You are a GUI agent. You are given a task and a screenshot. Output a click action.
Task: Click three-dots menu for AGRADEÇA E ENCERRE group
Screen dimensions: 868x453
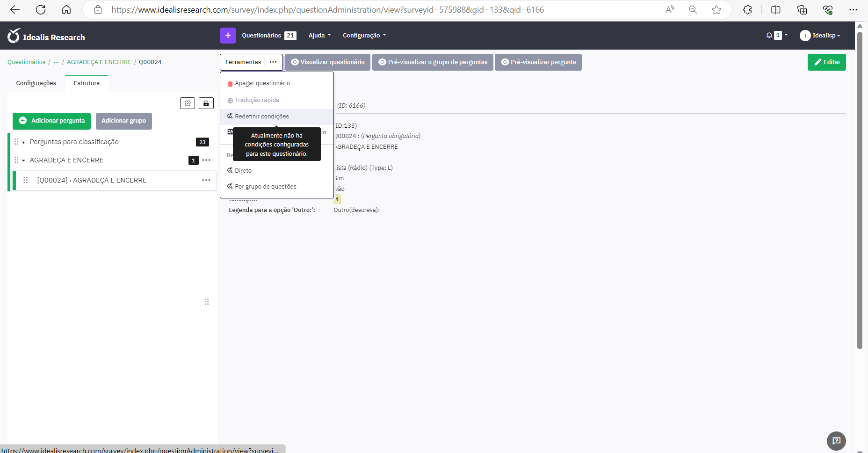tap(206, 160)
